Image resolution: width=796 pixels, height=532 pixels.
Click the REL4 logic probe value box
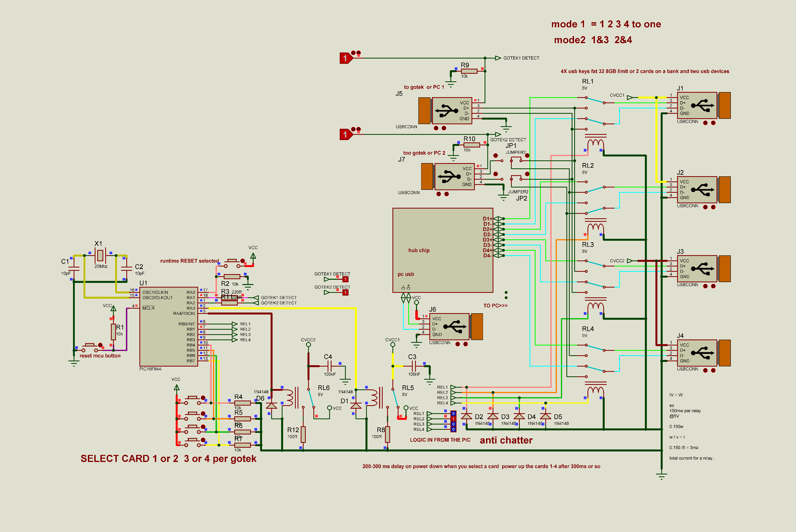[453, 430]
